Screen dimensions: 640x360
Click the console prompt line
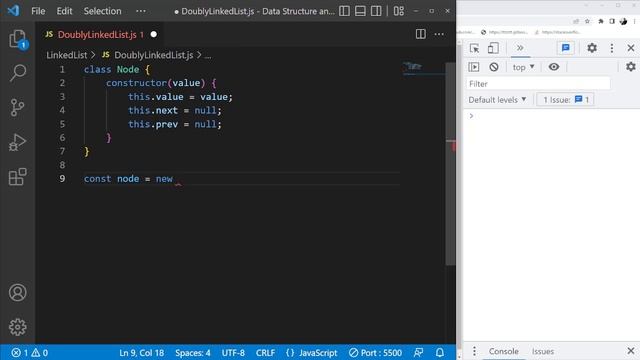(551, 116)
